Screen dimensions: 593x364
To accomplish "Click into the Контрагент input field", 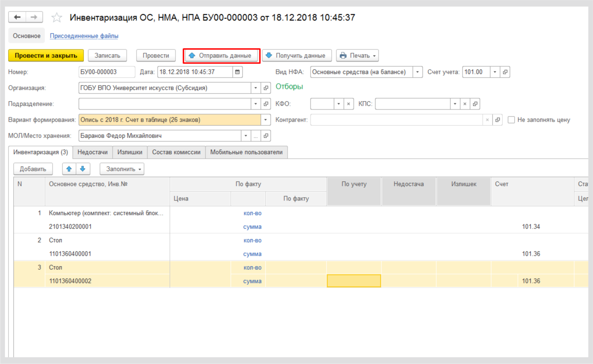I will click(x=396, y=120).
